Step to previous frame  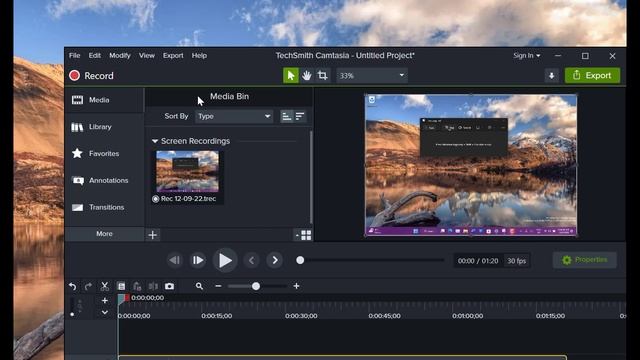(175, 260)
